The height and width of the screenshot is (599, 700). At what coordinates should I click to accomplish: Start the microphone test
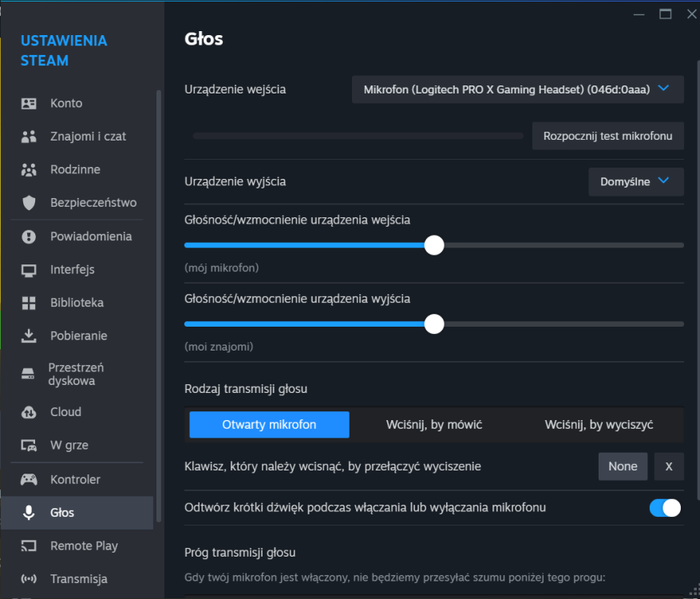(x=607, y=136)
